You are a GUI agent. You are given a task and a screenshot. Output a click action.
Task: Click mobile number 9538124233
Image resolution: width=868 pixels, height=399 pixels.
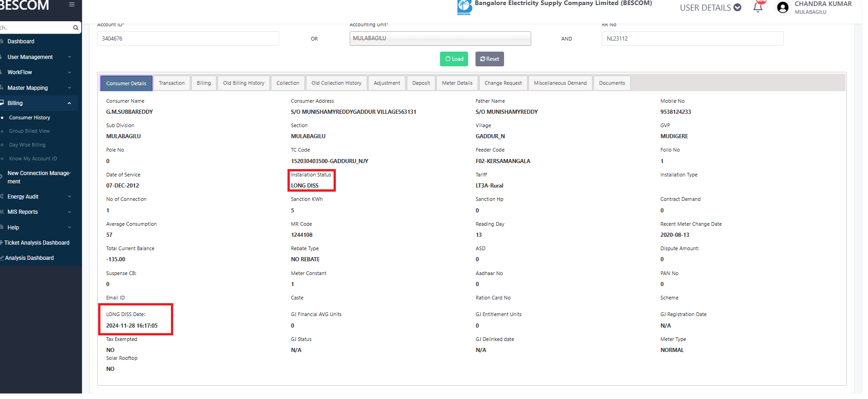pyautogui.click(x=675, y=112)
